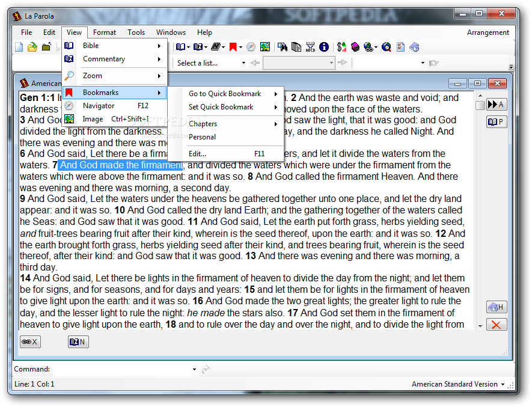Open the Help menu
The image size is (532, 407).
click(204, 32)
